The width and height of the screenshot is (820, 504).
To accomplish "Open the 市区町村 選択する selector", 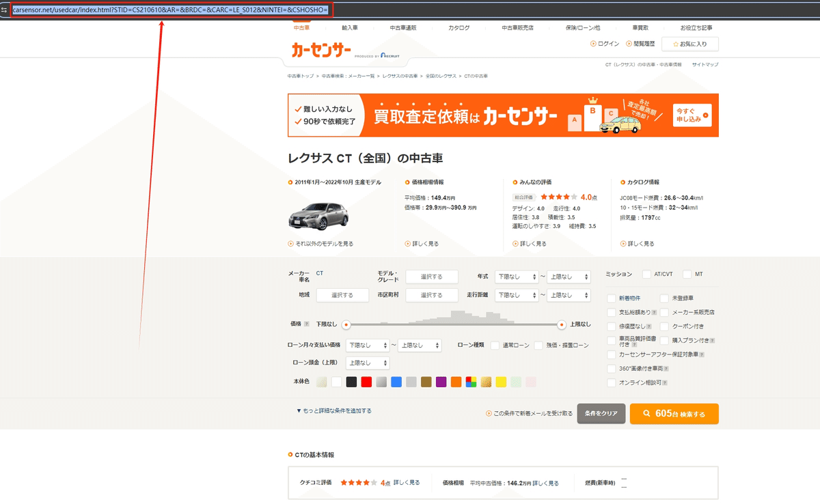I will (432, 295).
